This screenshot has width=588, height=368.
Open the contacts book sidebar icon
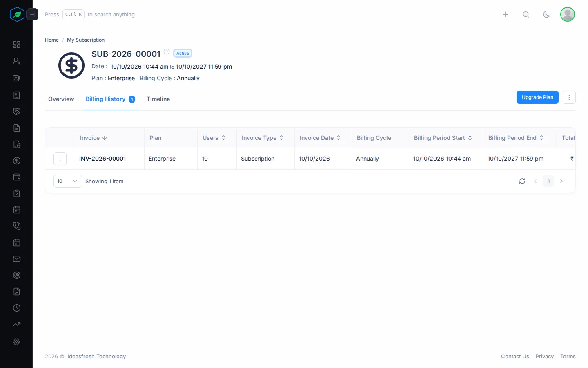tap(17, 78)
